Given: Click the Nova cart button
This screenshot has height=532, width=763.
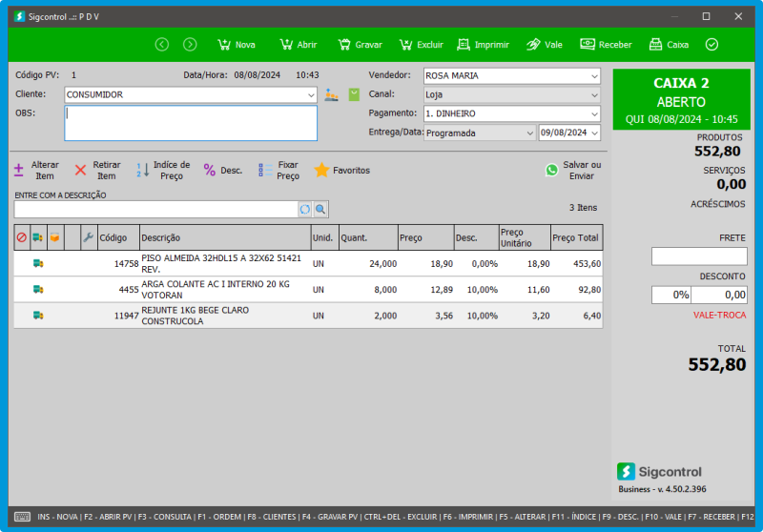Looking at the screenshot, I should click(x=236, y=45).
